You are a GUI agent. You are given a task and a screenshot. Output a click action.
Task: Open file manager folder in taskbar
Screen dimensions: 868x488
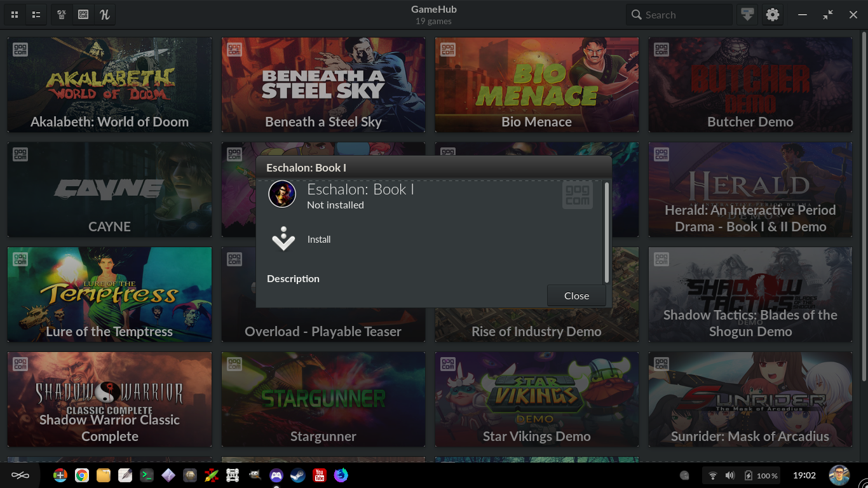(x=104, y=475)
